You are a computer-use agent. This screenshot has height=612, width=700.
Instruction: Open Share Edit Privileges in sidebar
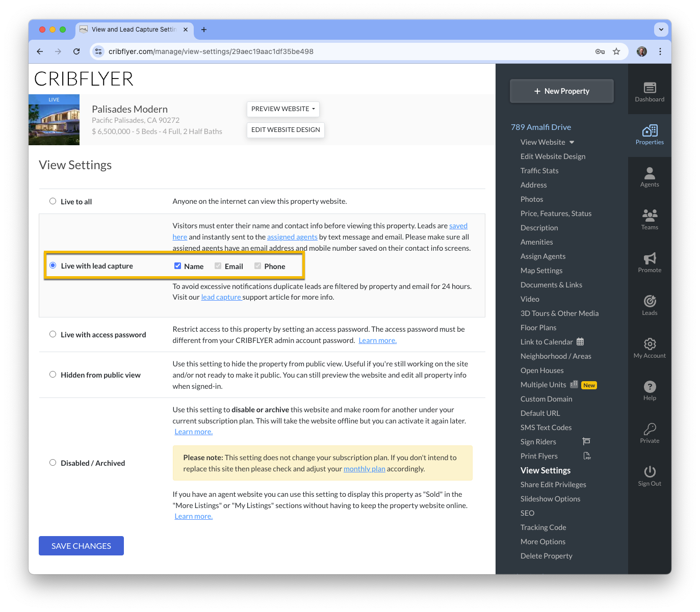click(553, 485)
